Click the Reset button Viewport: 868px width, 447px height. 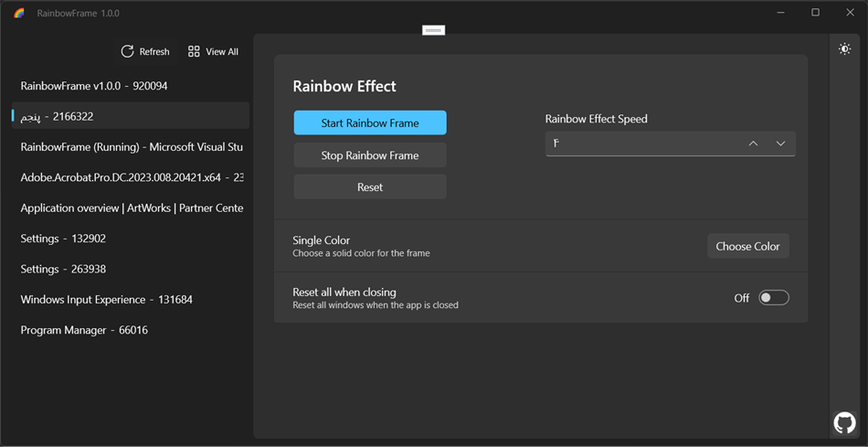point(370,187)
